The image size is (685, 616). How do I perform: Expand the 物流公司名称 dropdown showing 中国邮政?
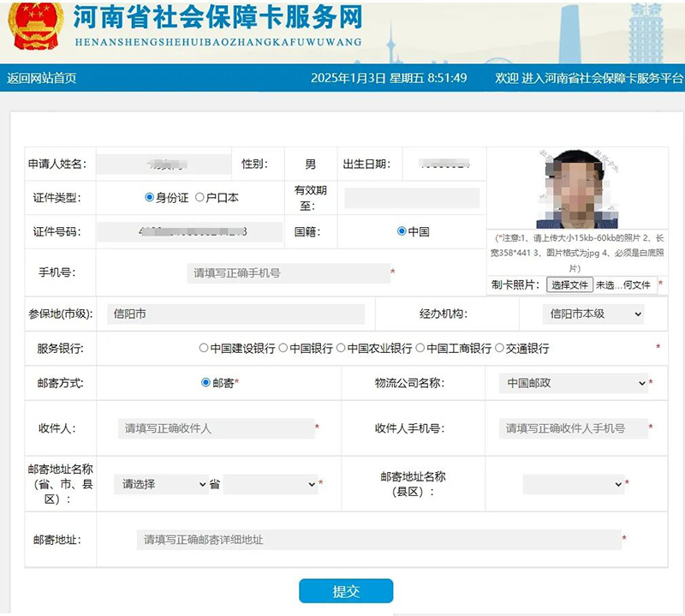573,383
